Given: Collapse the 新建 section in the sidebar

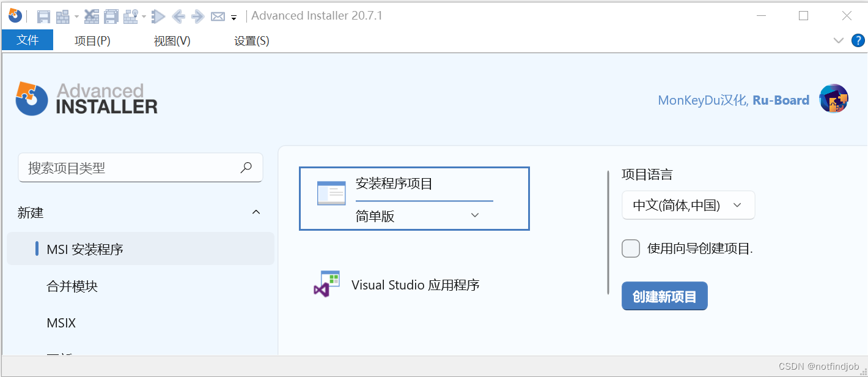Looking at the screenshot, I should tap(256, 212).
